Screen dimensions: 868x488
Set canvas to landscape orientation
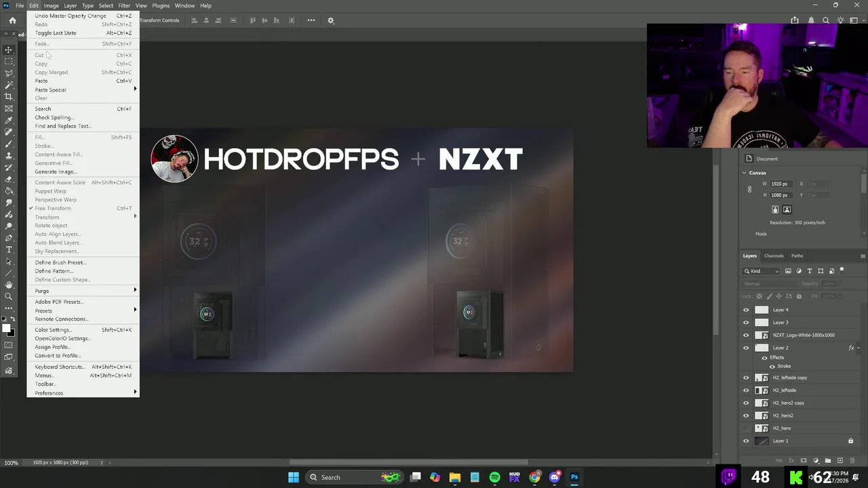[787, 209]
